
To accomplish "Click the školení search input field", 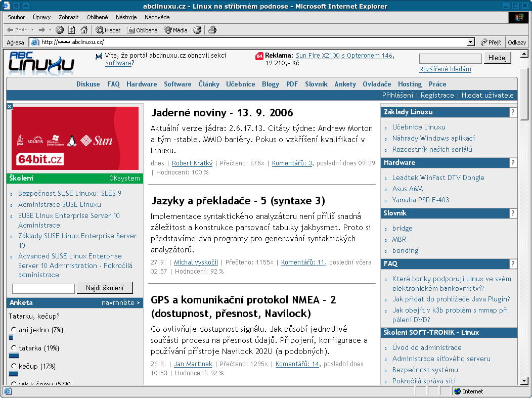I will 43,288.
